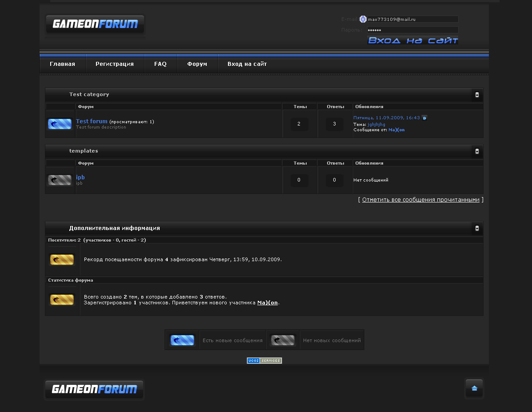Click Отметить все сообщения прочитанными link
The width and height of the screenshot is (532, 412).
[420, 200]
